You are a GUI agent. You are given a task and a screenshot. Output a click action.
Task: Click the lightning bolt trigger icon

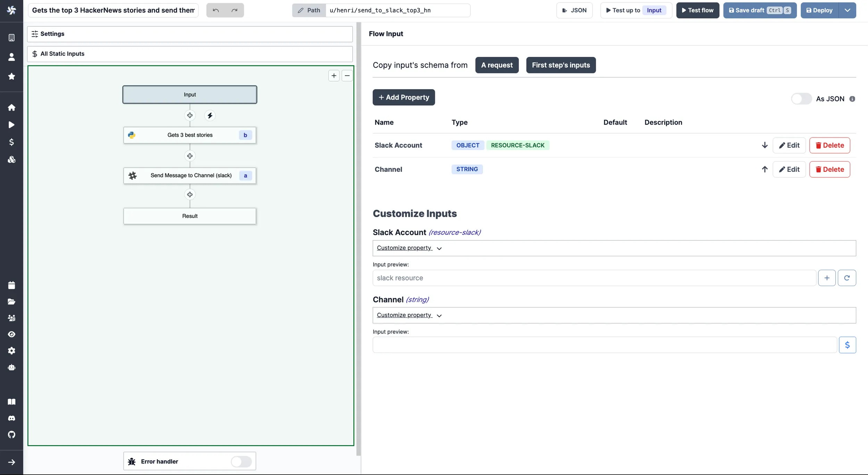point(210,116)
